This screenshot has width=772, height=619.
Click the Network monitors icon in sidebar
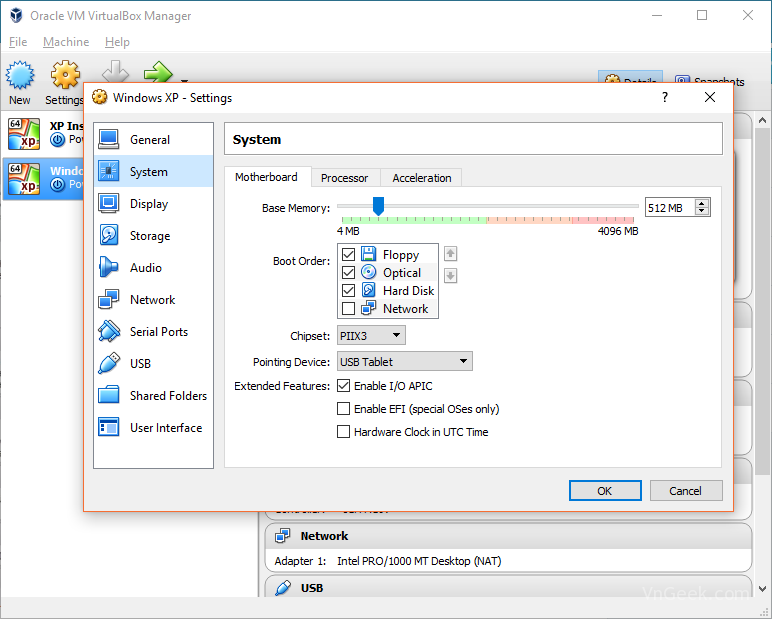pyautogui.click(x=108, y=299)
